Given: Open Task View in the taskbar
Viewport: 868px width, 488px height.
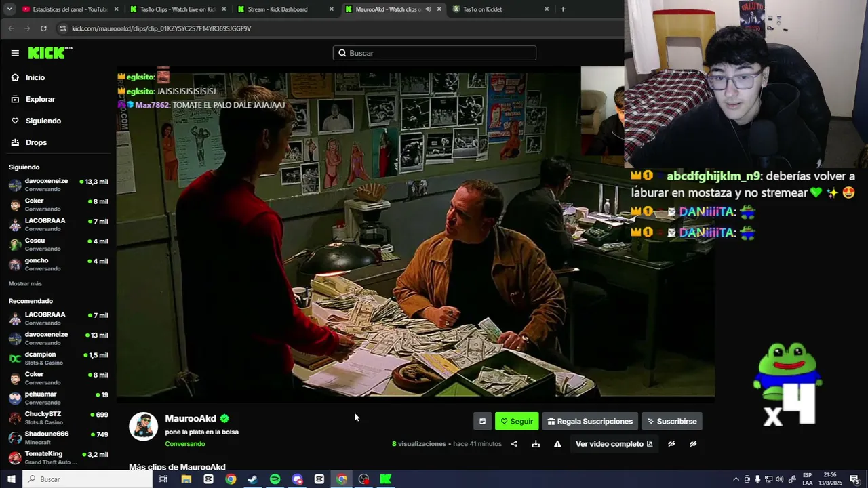Looking at the screenshot, I should pyautogui.click(x=163, y=479).
